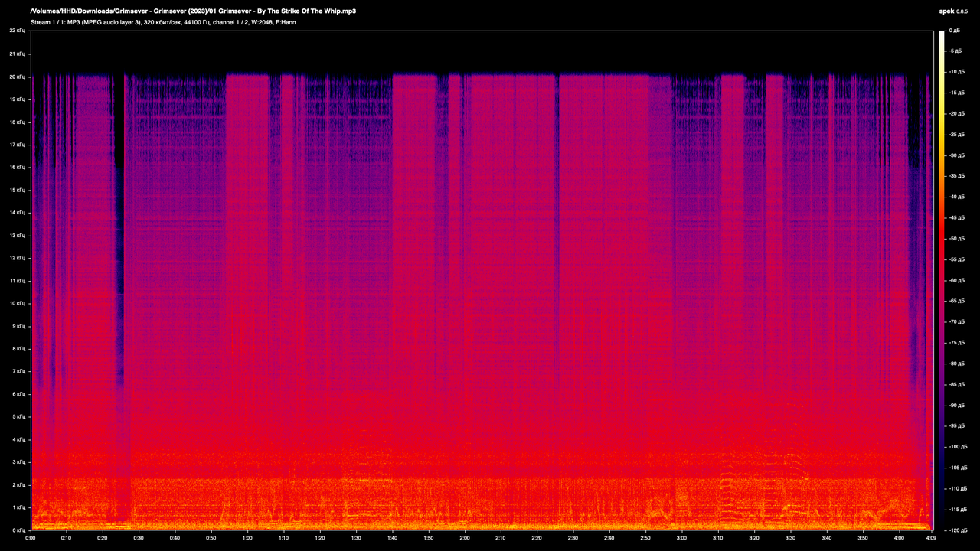Click the 3:30 time axis label

(792, 538)
